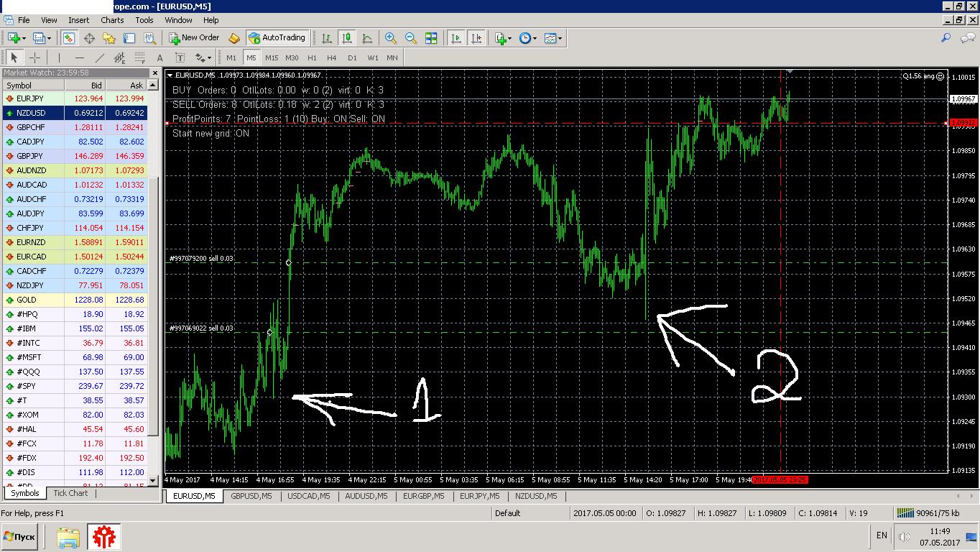980x552 pixels.
Task: Switch chart to bar chart mode
Action: [x=327, y=38]
